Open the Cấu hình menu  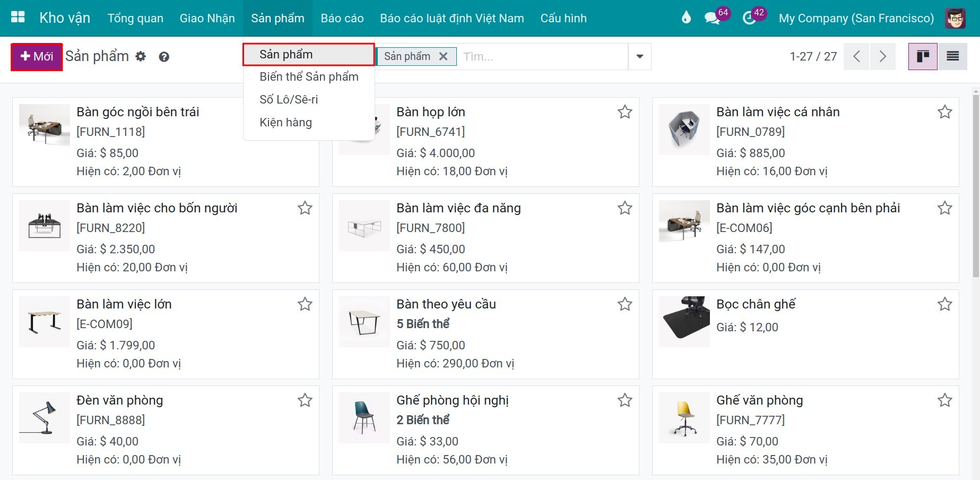pyautogui.click(x=563, y=18)
